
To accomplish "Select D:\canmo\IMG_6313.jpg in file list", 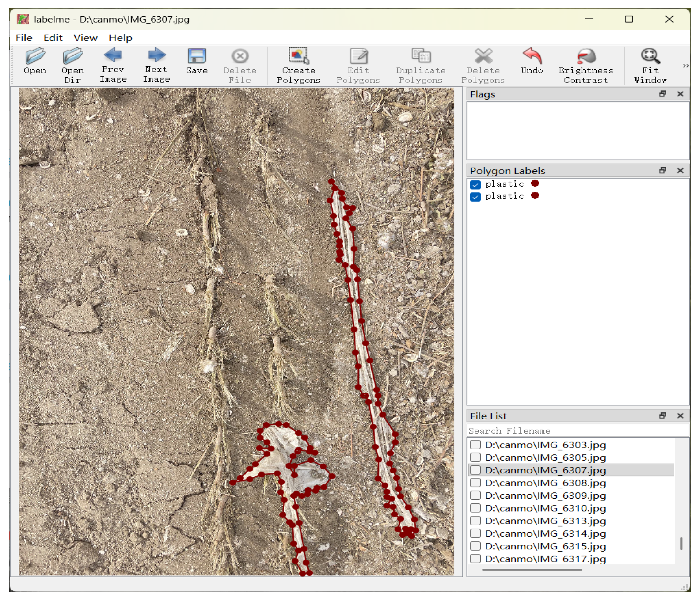I will click(x=545, y=521).
